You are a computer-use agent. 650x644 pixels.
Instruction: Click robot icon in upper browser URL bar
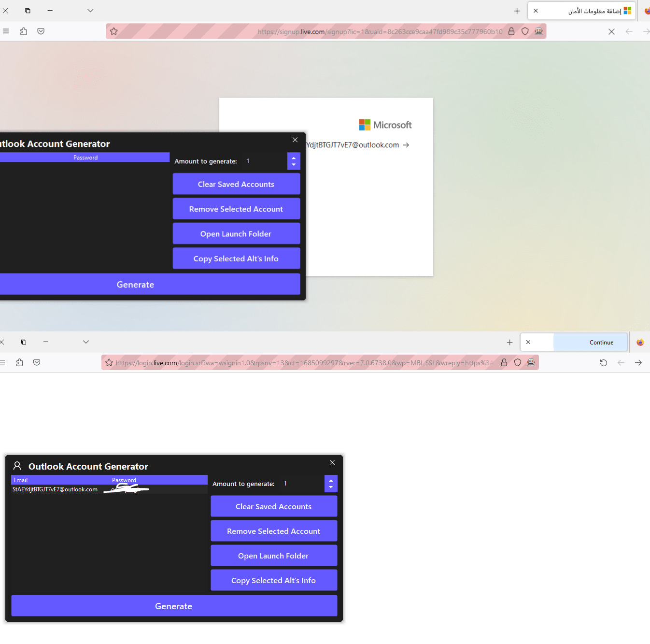539,31
